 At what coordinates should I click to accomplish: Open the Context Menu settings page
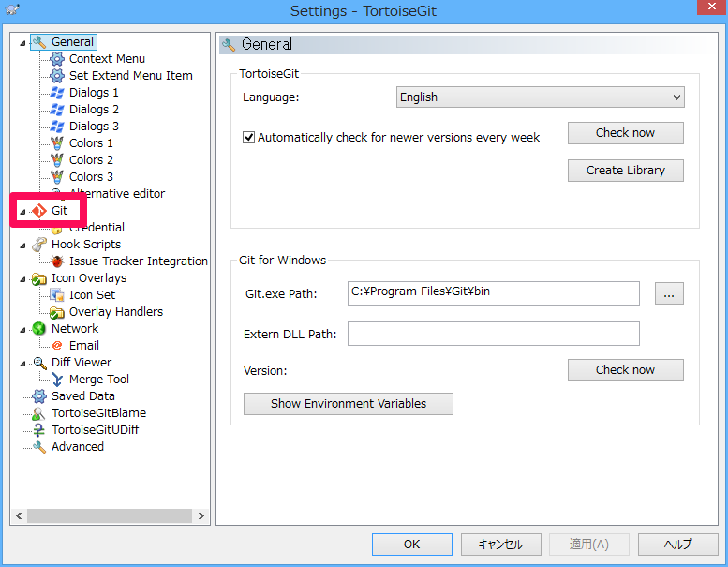[107, 59]
